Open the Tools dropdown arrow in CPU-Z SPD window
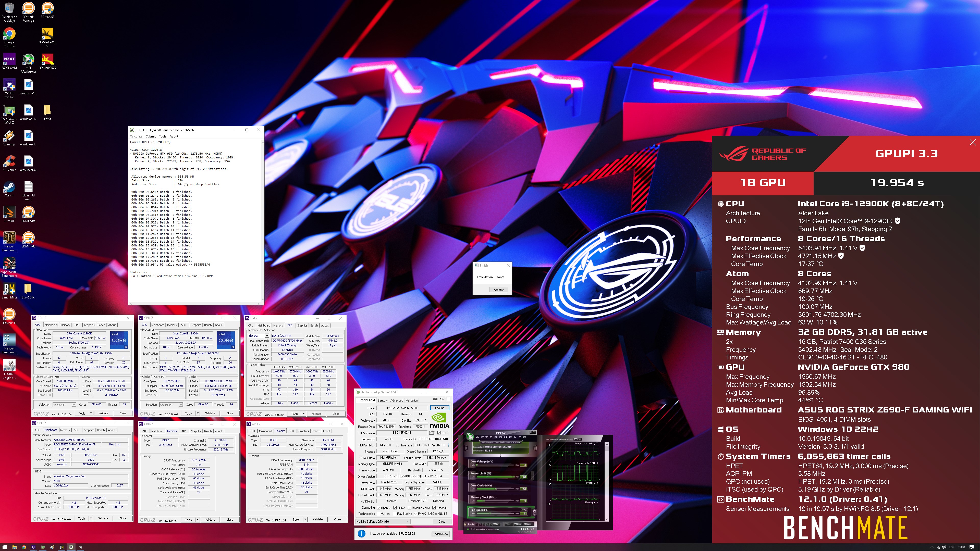The height and width of the screenshot is (551, 980). [x=304, y=414]
